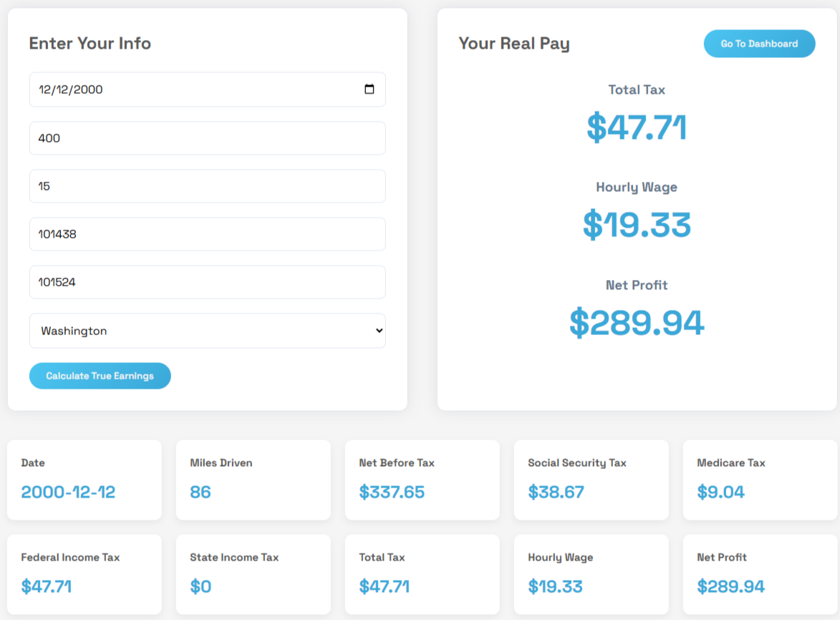Select the State Income Tax card showing $0
840x620 pixels.
point(253,574)
